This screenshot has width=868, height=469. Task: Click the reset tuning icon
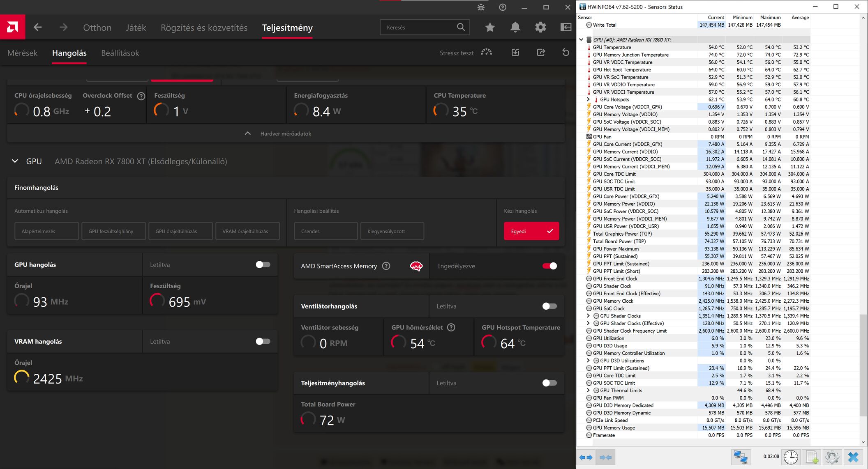click(566, 53)
